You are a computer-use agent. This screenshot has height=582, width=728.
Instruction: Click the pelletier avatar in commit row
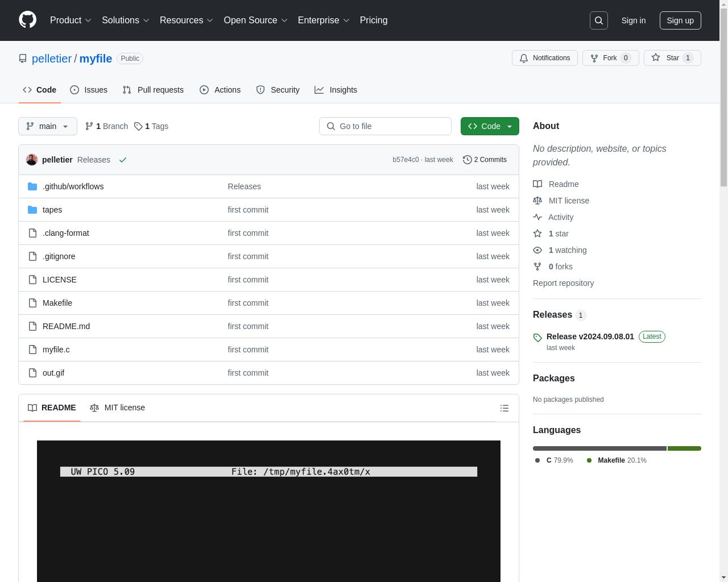click(32, 160)
